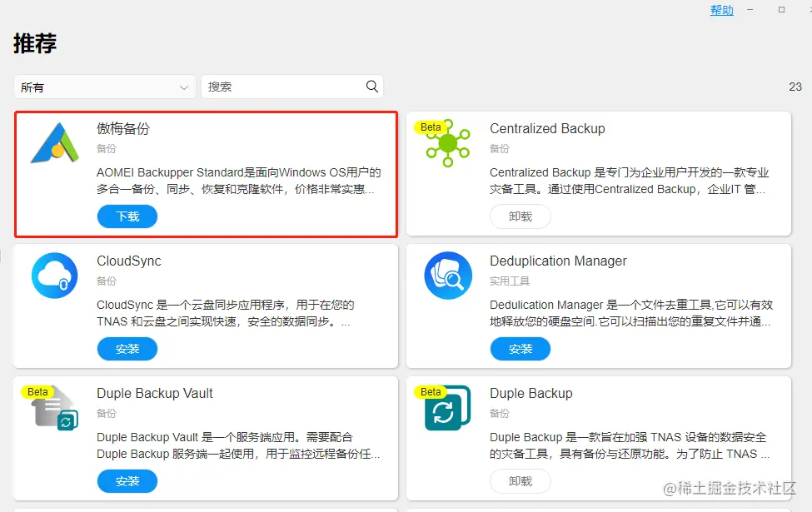Click the Duple Backup title text
The height and width of the screenshot is (512, 812).
tap(531, 394)
